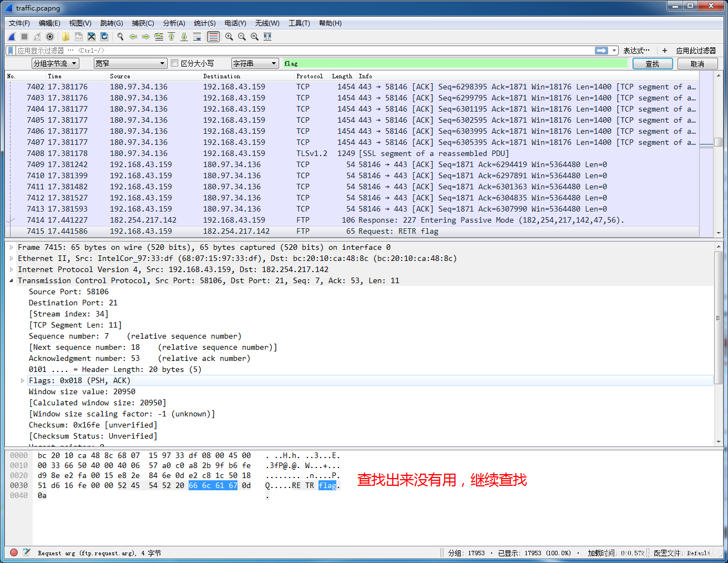Expand the Flags: 0x018 row
This screenshot has height=563, width=728.
pos(22,381)
